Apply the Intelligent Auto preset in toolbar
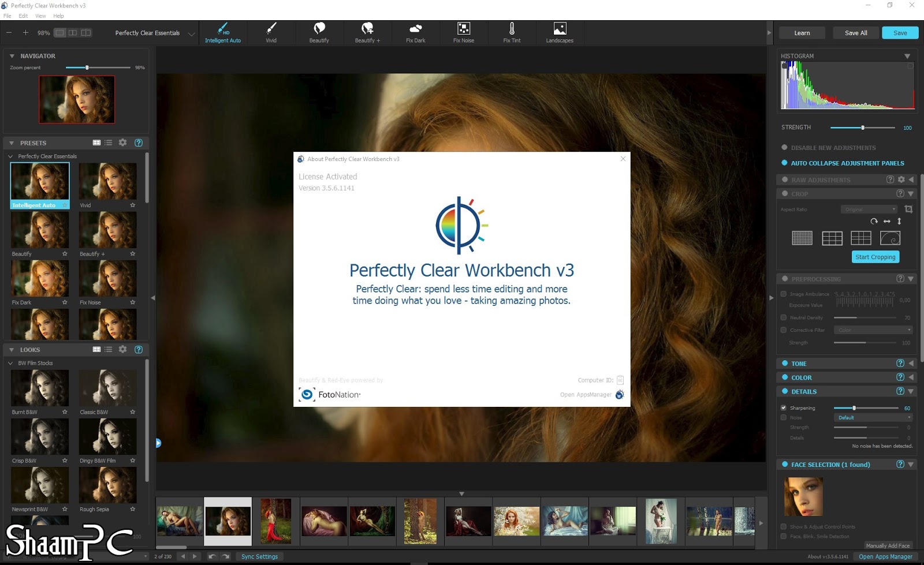Screen dimensions: 924x565 (x=223, y=33)
